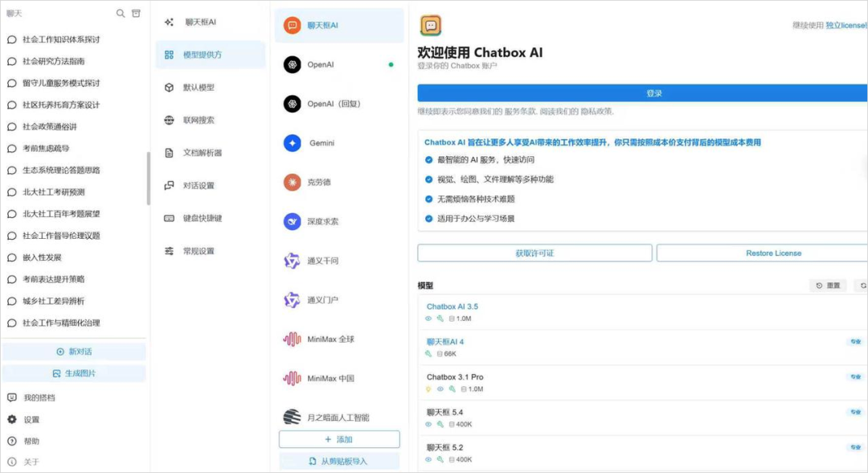Open the 联网搜索 settings tab
This screenshot has width=868, height=473.
coord(211,120)
